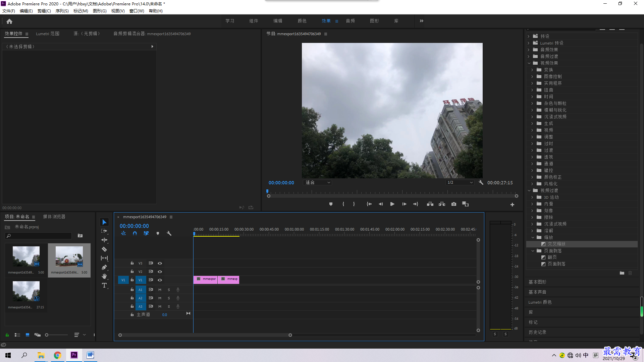Click the Home icon

[9, 21]
